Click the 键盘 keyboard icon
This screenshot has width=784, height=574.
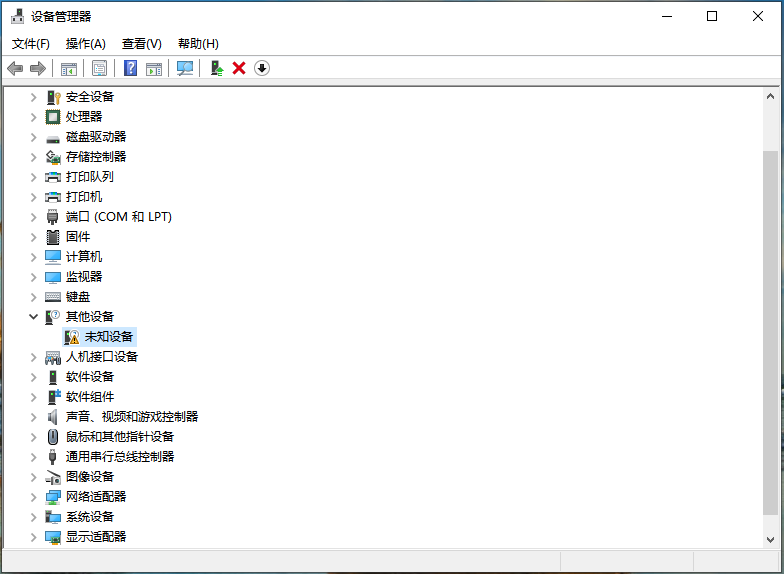[53, 297]
